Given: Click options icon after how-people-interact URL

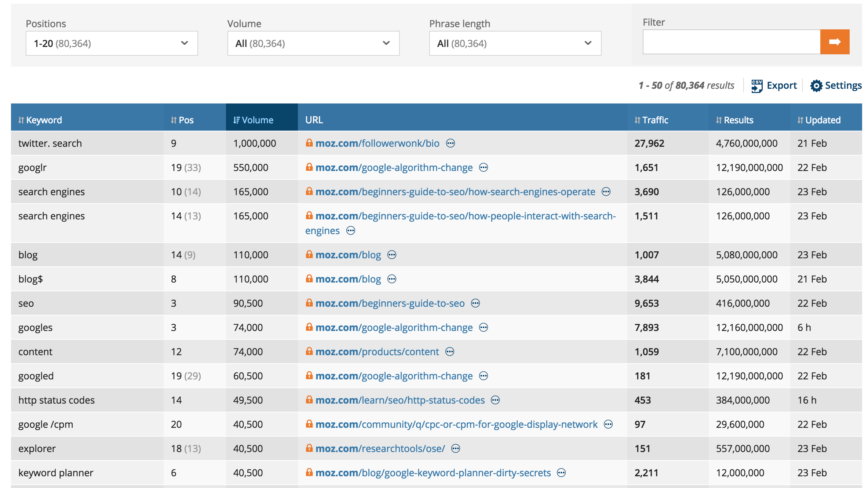Looking at the screenshot, I should pyautogui.click(x=351, y=230).
